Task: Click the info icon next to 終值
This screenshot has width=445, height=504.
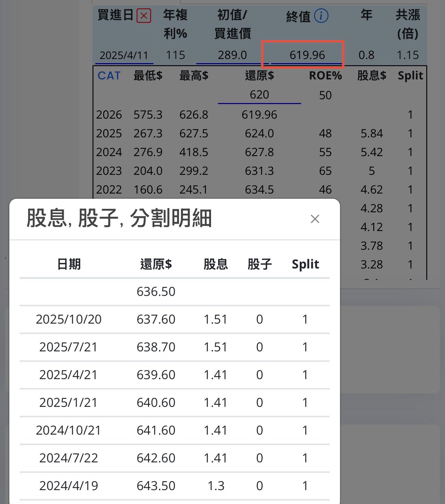Action: coord(321,16)
